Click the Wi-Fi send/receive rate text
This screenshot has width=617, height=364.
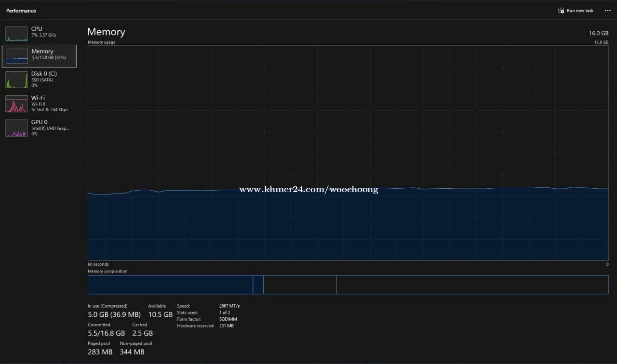pyautogui.click(x=50, y=110)
